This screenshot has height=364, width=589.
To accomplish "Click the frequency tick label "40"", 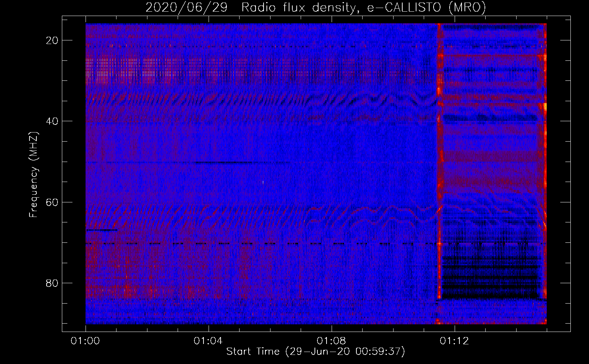I will click(x=52, y=121).
